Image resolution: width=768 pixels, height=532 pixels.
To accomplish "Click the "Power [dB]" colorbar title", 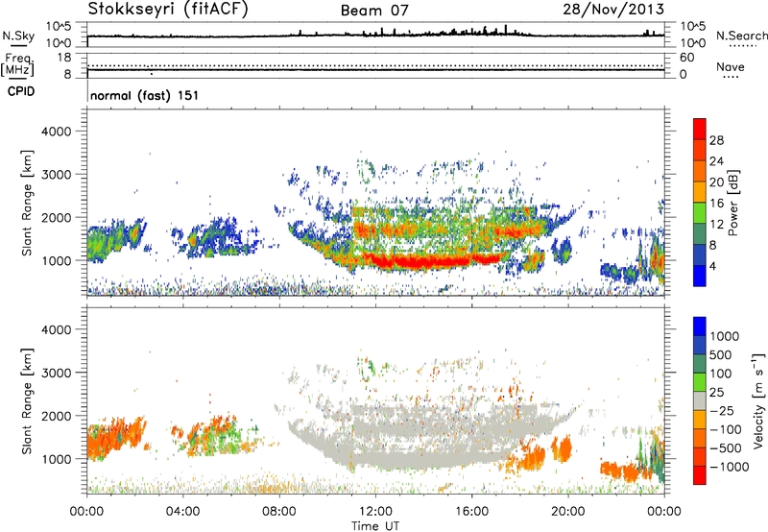I will [x=732, y=203].
